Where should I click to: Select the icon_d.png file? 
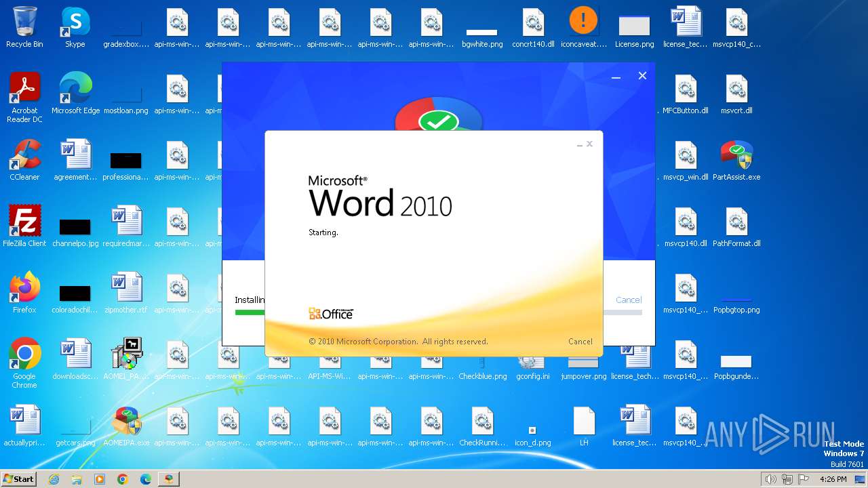533,435
